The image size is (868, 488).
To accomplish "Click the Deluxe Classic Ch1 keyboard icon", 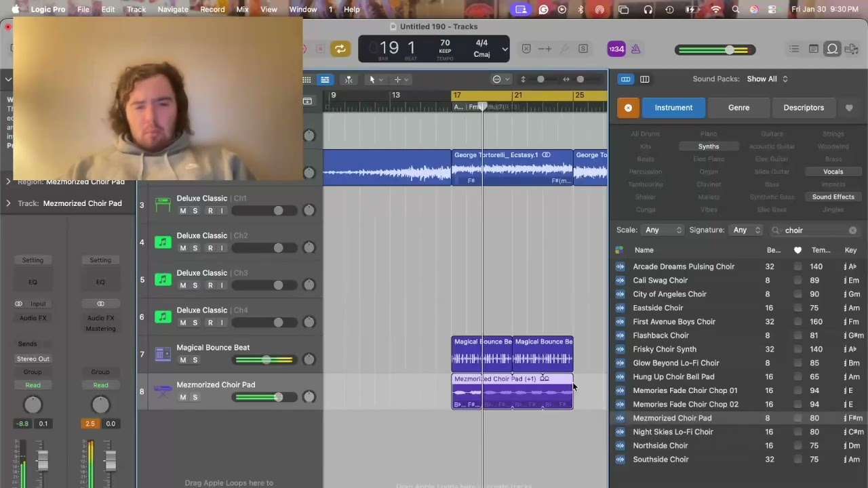I will [163, 205].
